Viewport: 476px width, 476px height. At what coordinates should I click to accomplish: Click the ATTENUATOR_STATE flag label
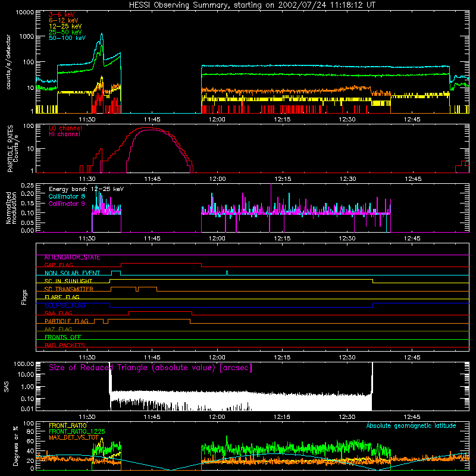72,257
